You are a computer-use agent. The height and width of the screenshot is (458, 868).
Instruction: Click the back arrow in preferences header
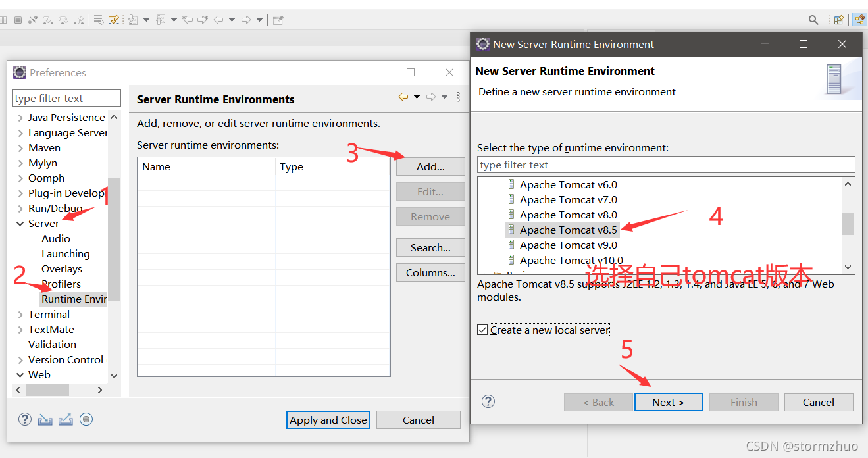pyautogui.click(x=403, y=97)
